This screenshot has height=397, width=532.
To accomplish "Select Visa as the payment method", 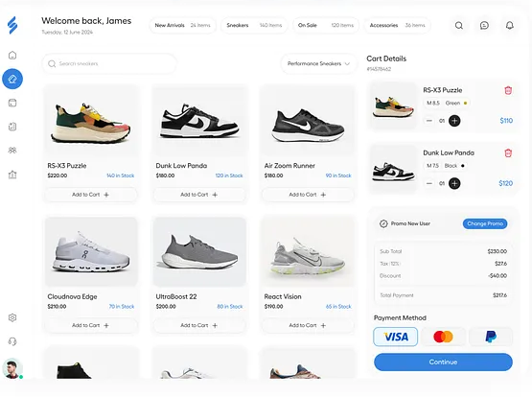I will tap(395, 337).
